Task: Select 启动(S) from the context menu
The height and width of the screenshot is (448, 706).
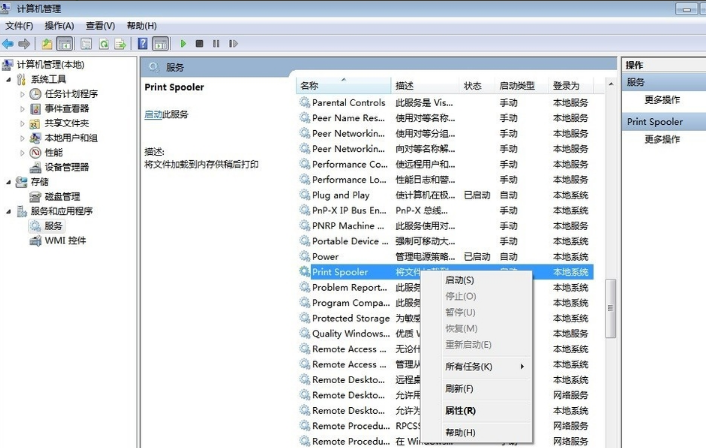Action: [x=459, y=280]
